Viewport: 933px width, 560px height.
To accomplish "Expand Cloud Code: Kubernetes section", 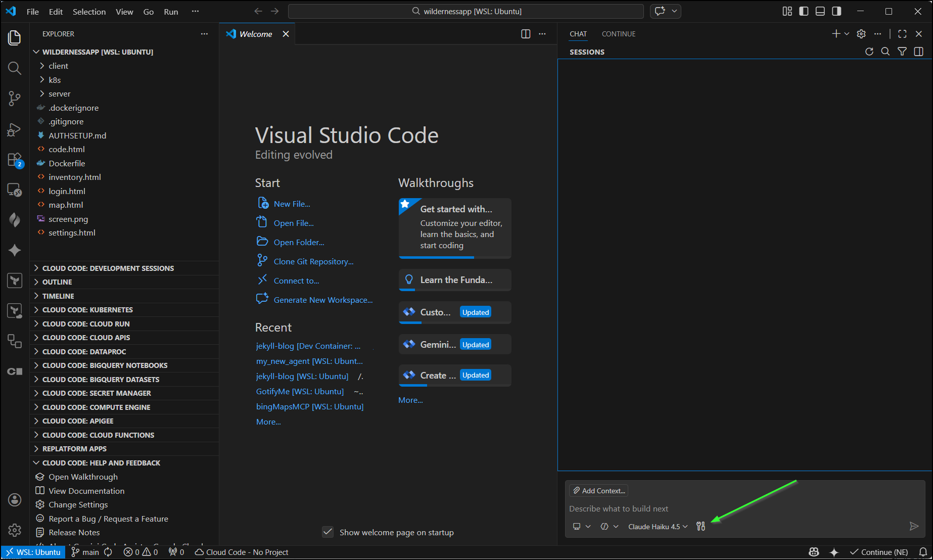I will point(87,310).
